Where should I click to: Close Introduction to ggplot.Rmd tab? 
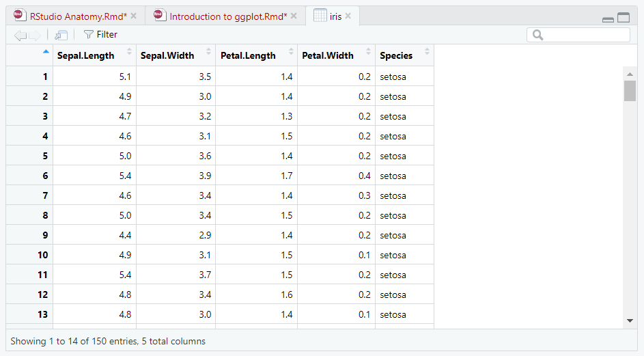(x=294, y=16)
